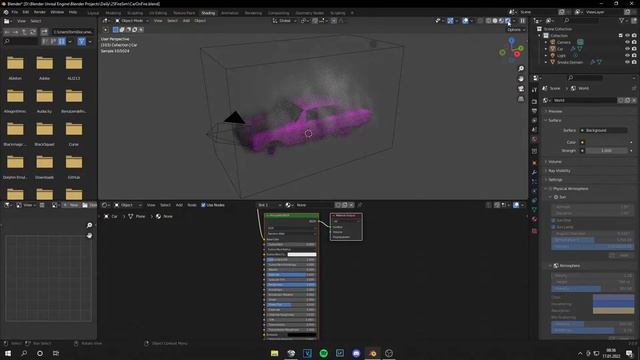
Task: Click the Slot 1 material slot selector
Action: click(269, 205)
